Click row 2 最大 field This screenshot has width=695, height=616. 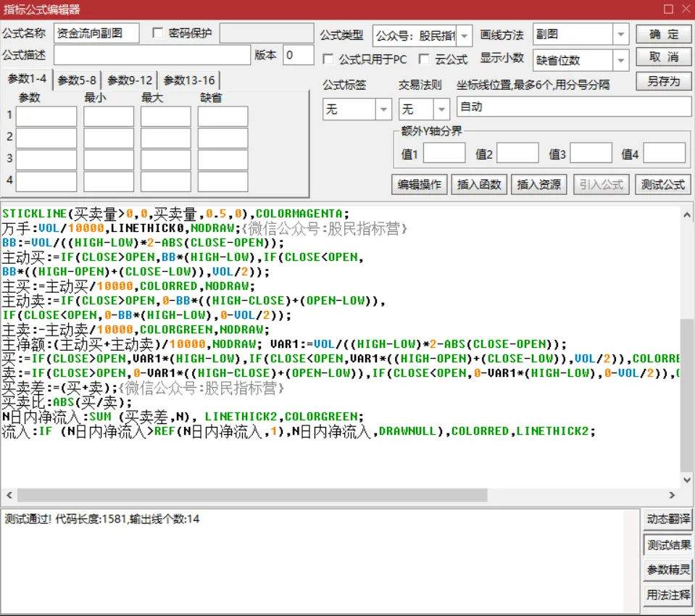click(x=166, y=138)
